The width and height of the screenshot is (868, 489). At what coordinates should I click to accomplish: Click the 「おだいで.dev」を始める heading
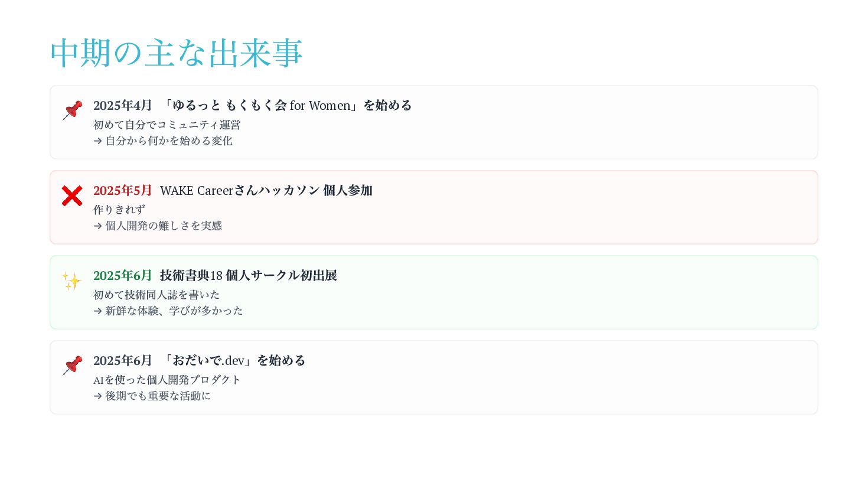coord(233,360)
